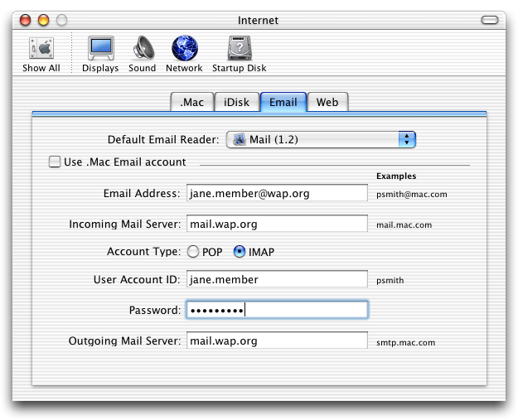Enable Use .Mac Email account checkbox

click(55, 162)
